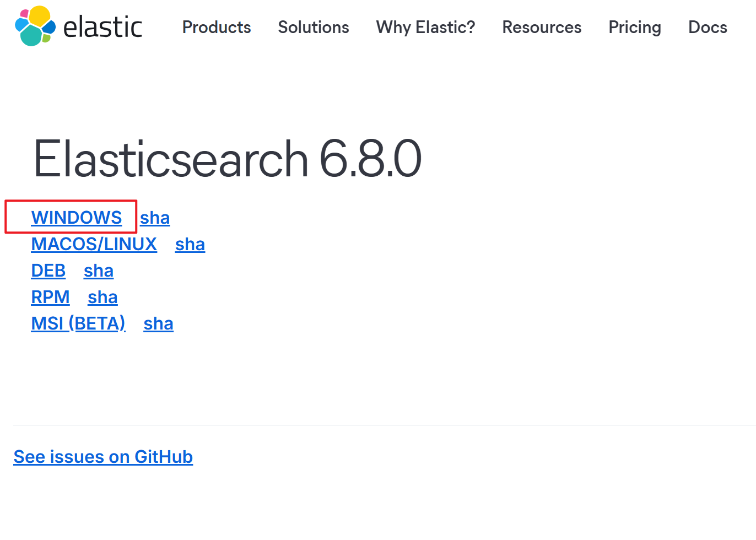Open sha link next to MSI (BETA)
The width and height of the screenshot is (756, 540).
click(158, 324)
